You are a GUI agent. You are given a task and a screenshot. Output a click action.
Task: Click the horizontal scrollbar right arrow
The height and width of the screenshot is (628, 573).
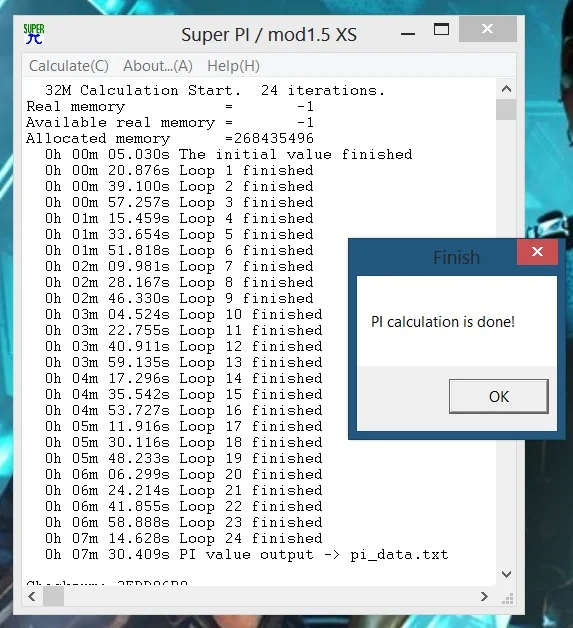coord(484,597)
